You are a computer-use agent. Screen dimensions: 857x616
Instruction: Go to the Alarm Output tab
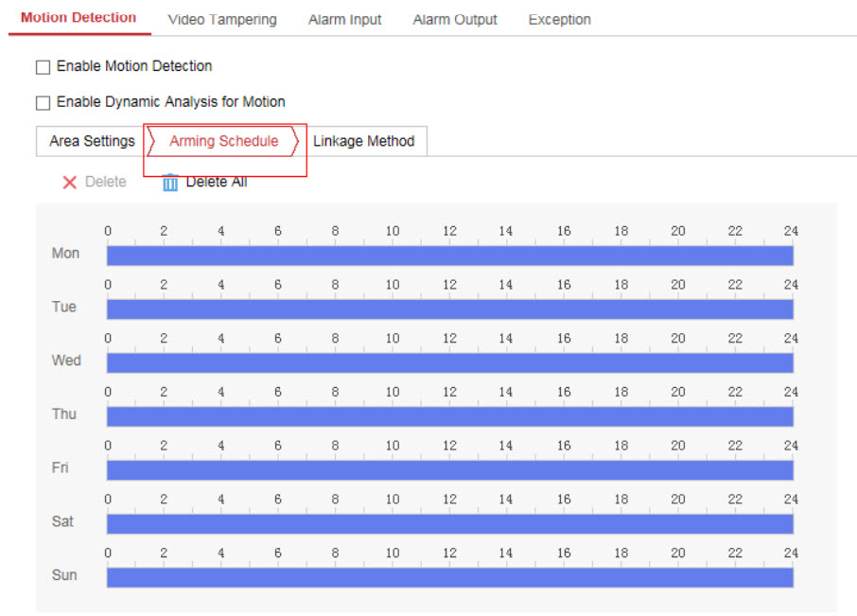point(454,19)
